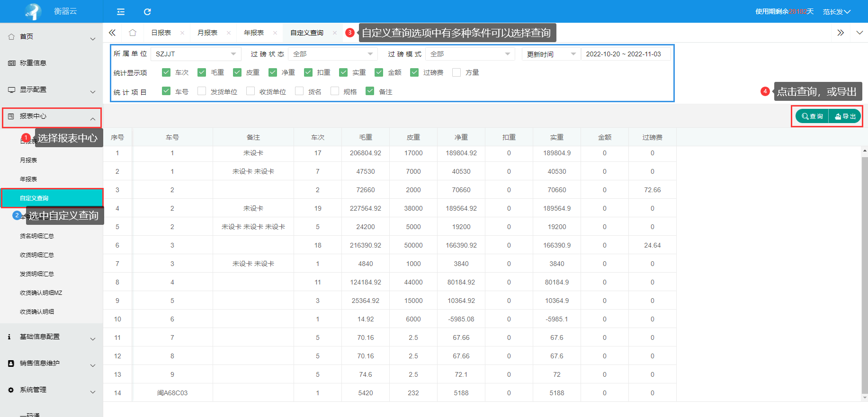The width and height of the screenshot is (868, 417).
Task: Uncheck the 过磅费 display checkbox
Action: 414,72
